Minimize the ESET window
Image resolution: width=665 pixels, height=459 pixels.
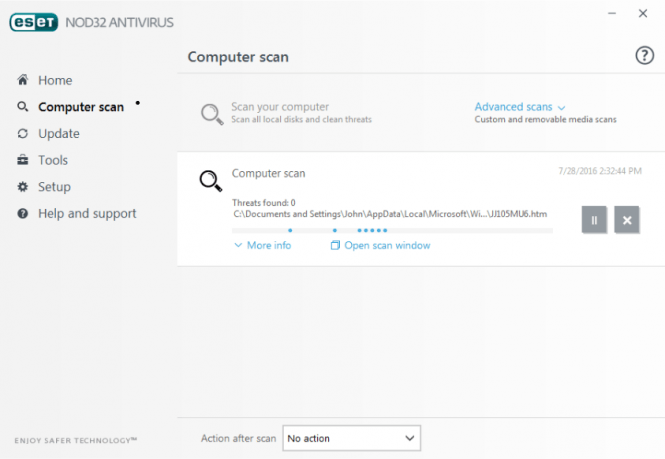click(x=612, y=14)
